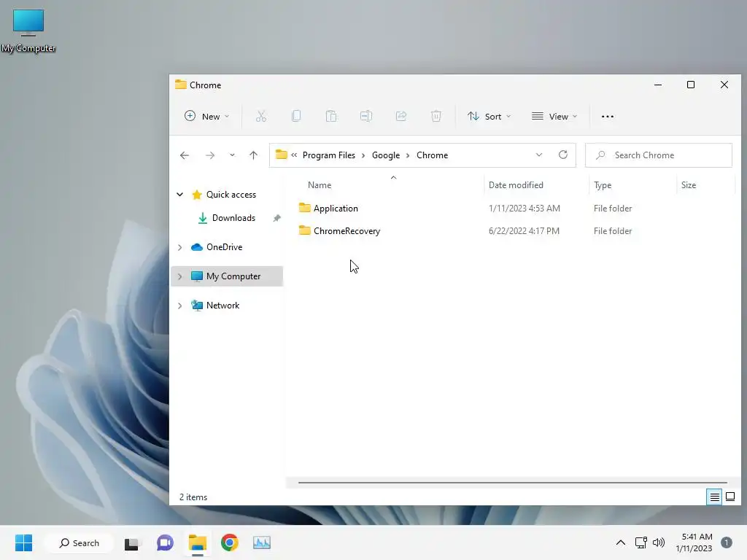Click the Rename icon in toolbar
The height and width of the screenshot is (560, 747).
tap(366, 116)
